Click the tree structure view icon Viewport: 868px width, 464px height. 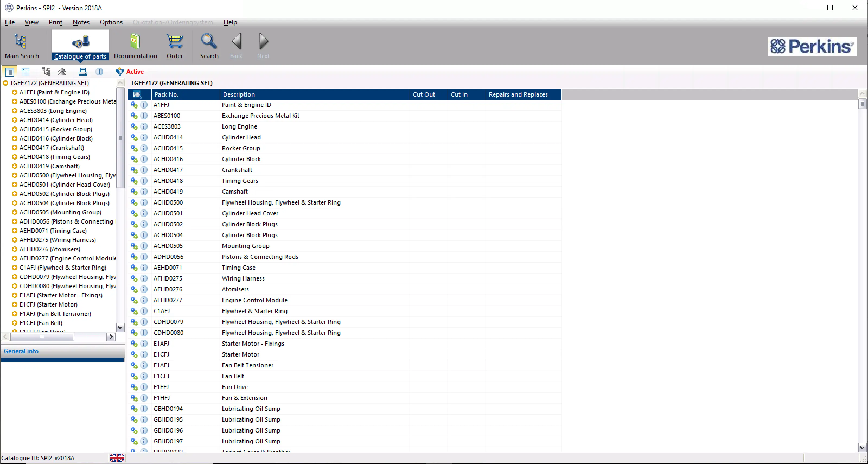[46, 71]
